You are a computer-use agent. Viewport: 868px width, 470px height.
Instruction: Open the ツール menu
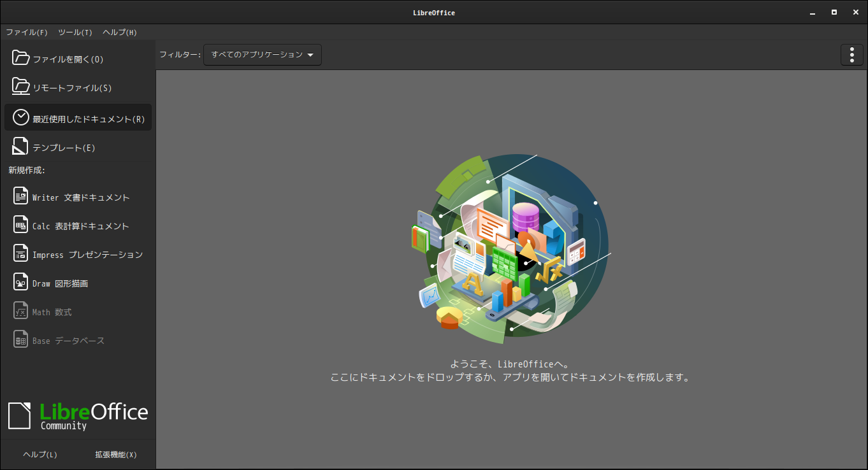[x=75, y=32]
